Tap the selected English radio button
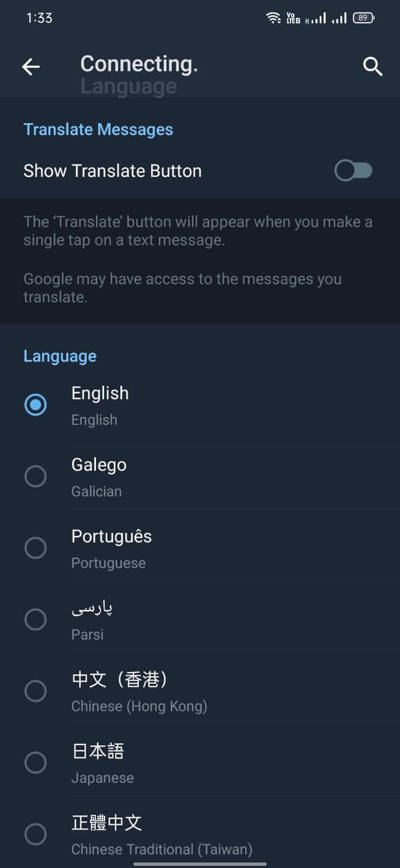The width and height of the screenshot is (400, 868). [x=36, y=405]
